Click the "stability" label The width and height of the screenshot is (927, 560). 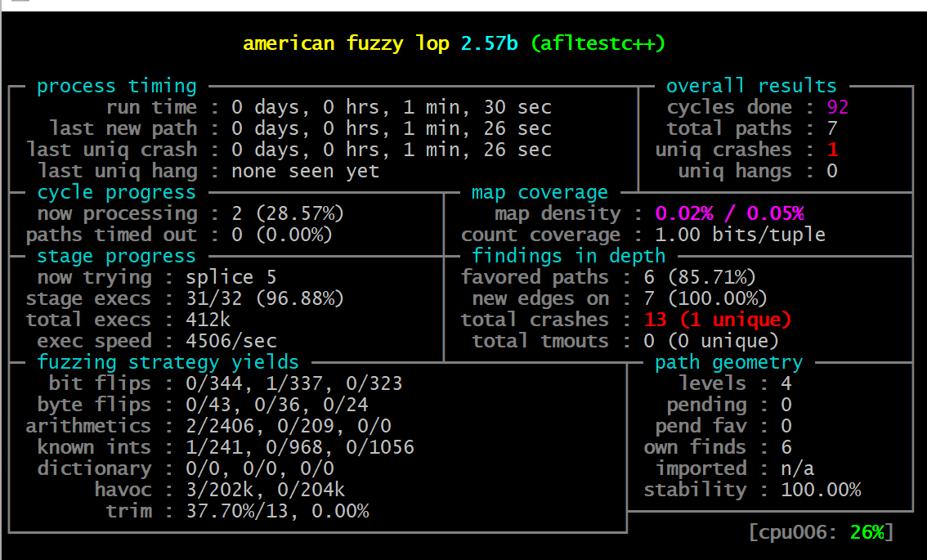695,491
